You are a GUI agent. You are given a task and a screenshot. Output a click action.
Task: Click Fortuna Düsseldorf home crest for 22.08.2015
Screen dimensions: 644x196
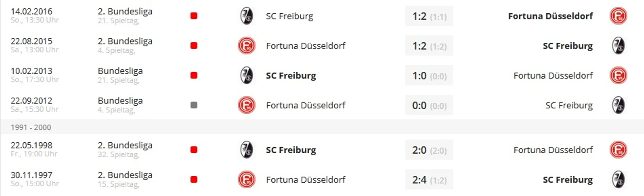coord(247,46)
